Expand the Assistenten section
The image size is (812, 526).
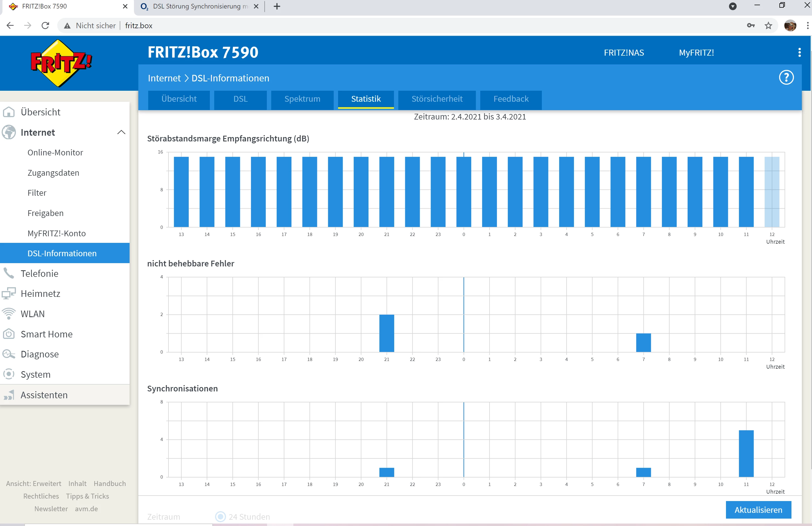(44, 395)
